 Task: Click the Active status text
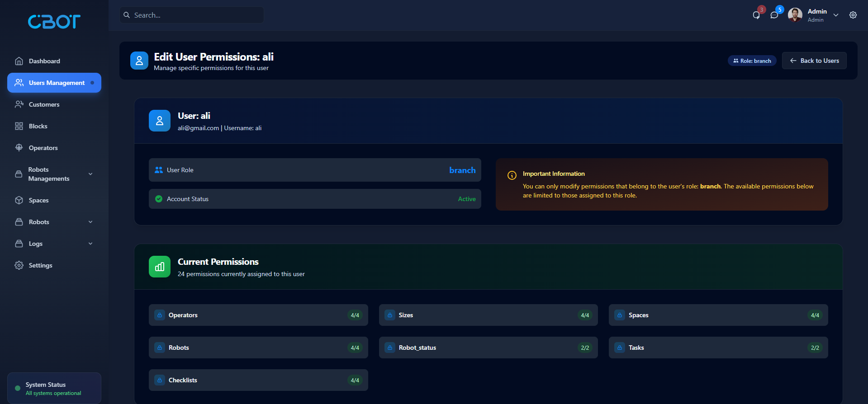467,199
